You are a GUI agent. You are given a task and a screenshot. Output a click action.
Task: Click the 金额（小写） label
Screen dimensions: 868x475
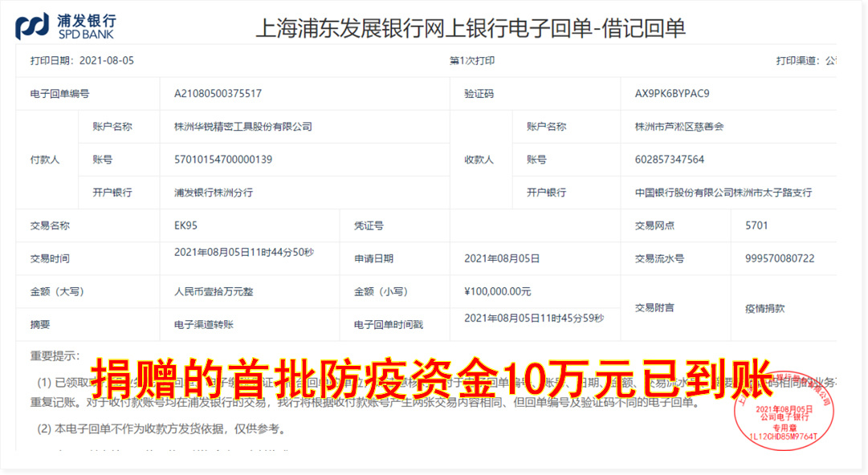(381, 291)
